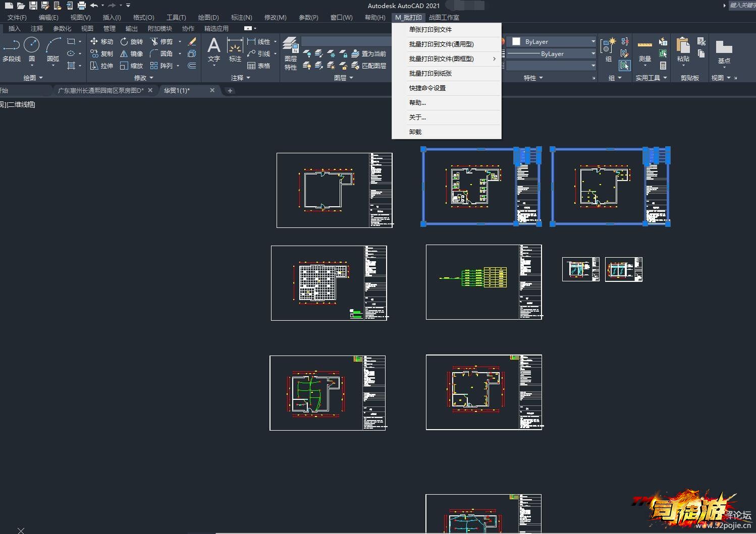This screenshot has height=534, width=756.
Task: Click the New drawing icon in quick access toolbar
Action: coord(9,6)
